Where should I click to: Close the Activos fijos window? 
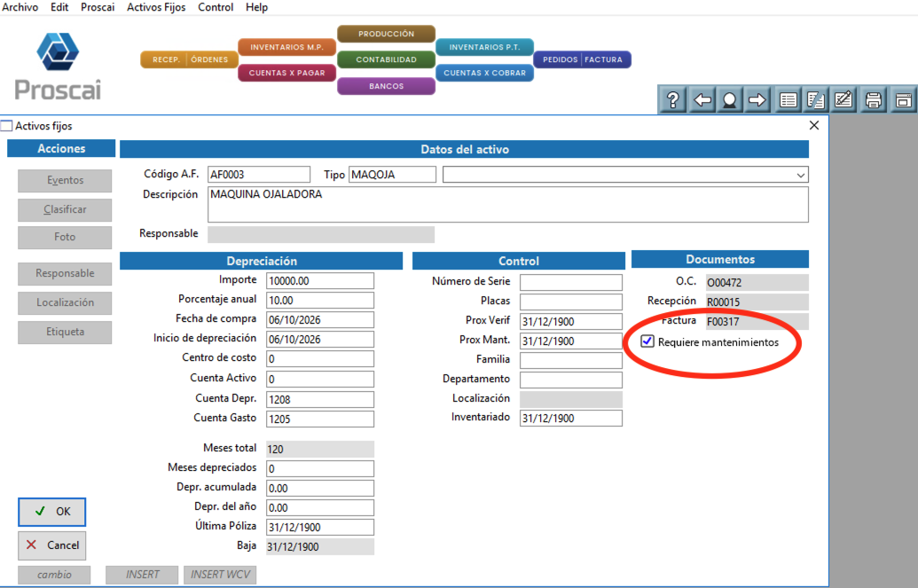click(x=814, y=125)
